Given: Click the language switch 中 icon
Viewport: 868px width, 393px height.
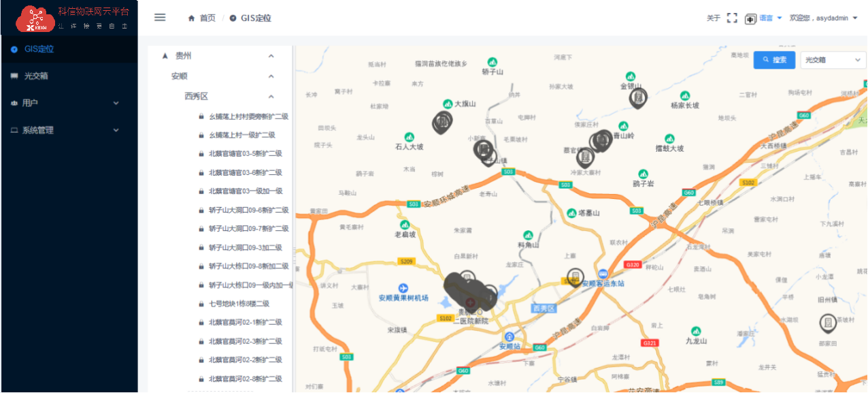Looking at the screenshot, I should 750,18.
